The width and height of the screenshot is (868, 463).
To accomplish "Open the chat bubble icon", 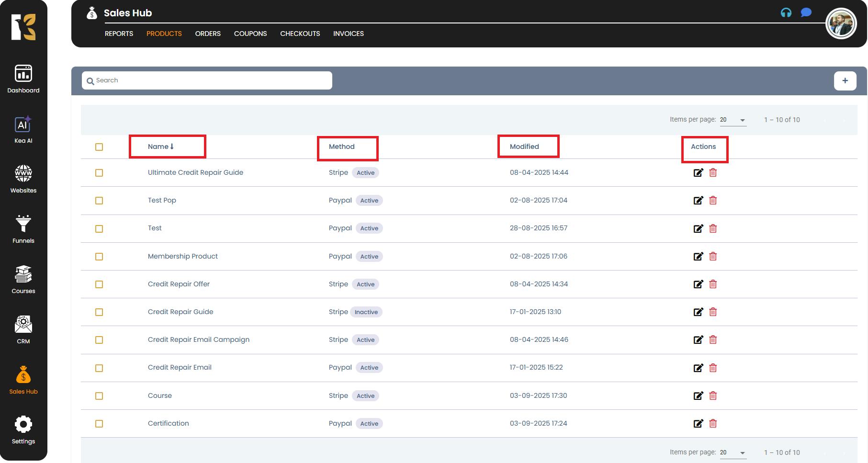I will point(806,12).
